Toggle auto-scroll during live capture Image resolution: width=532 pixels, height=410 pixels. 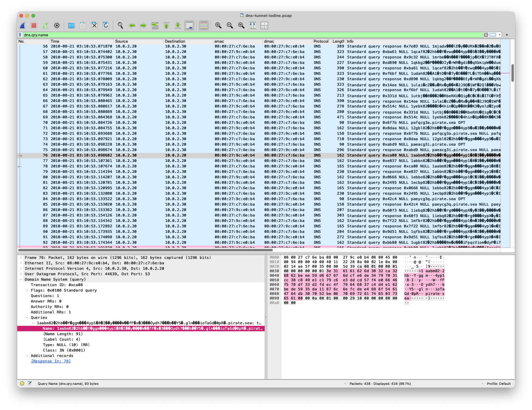[x=190, y=26]
